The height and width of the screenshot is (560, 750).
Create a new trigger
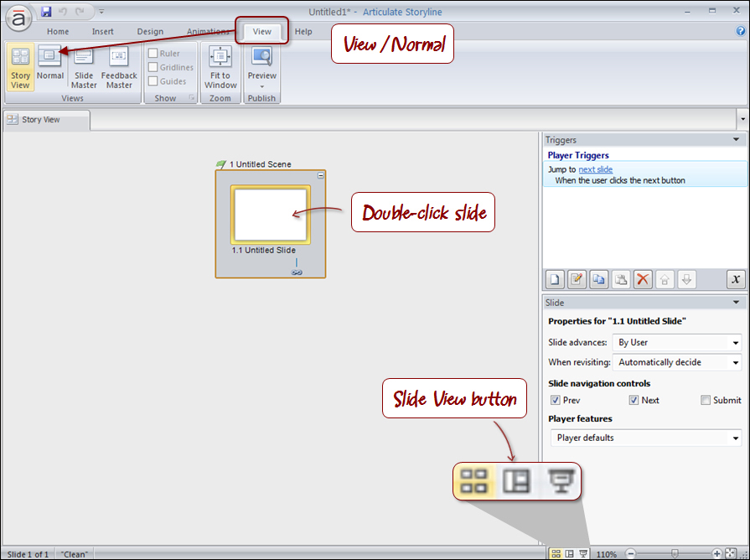click(555, 279)
